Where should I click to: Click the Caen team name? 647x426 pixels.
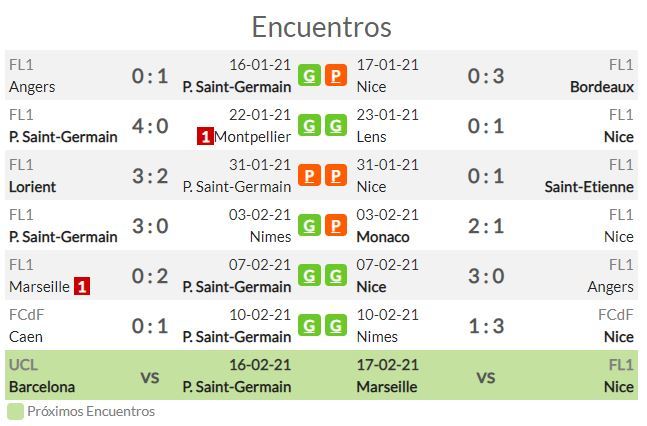coord(26,337)
